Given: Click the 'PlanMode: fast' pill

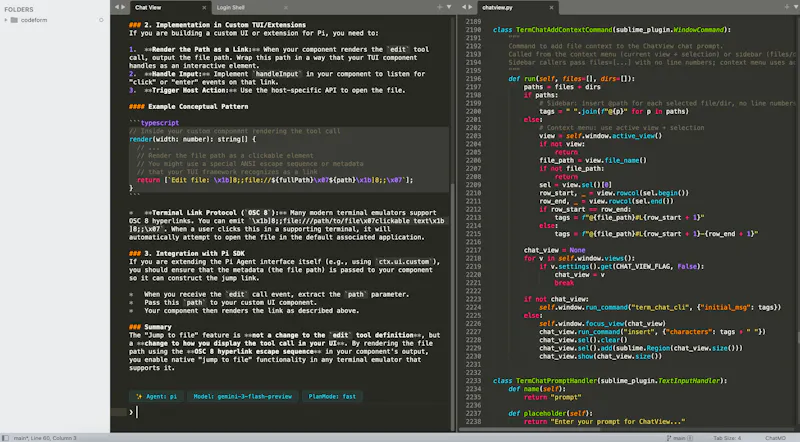Looking at the screenshot, I should coord(332,397).
